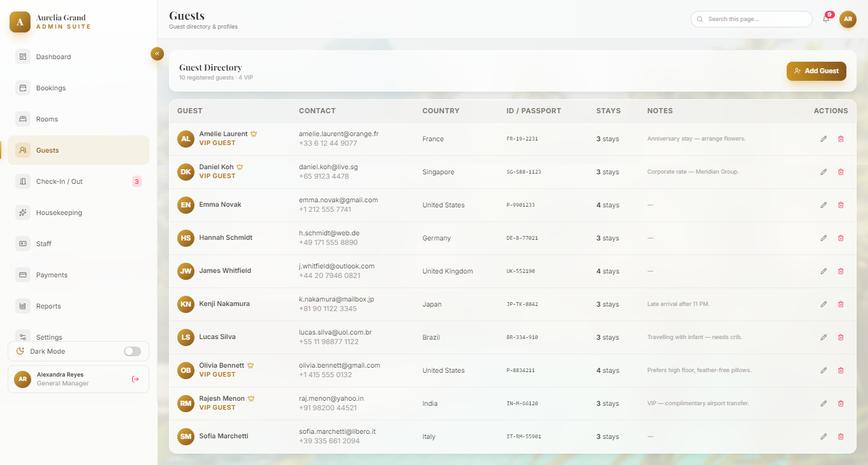Viewport: 868px width, 465px height.
Task: Delete James Whitfield's row
Action: (x=841, y=271)
